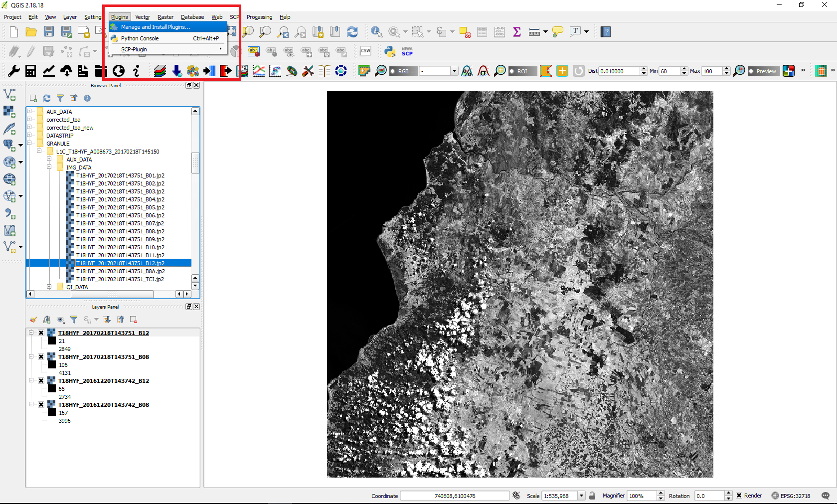Select Manage and Install Plugins menu entry
Viewport: 837px width, 504px height.
pyautogui.click(x=156, y=27)
